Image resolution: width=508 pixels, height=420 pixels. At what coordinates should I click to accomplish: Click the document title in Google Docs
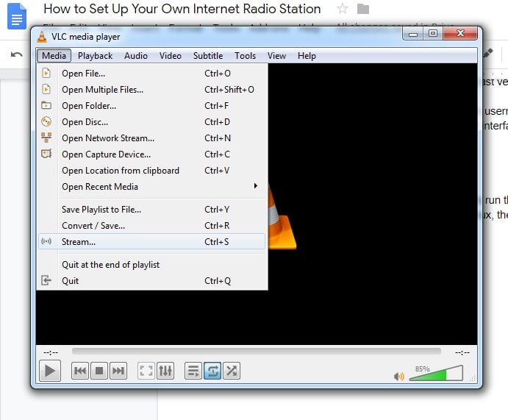pyautogui.click(x=182, y=9)
